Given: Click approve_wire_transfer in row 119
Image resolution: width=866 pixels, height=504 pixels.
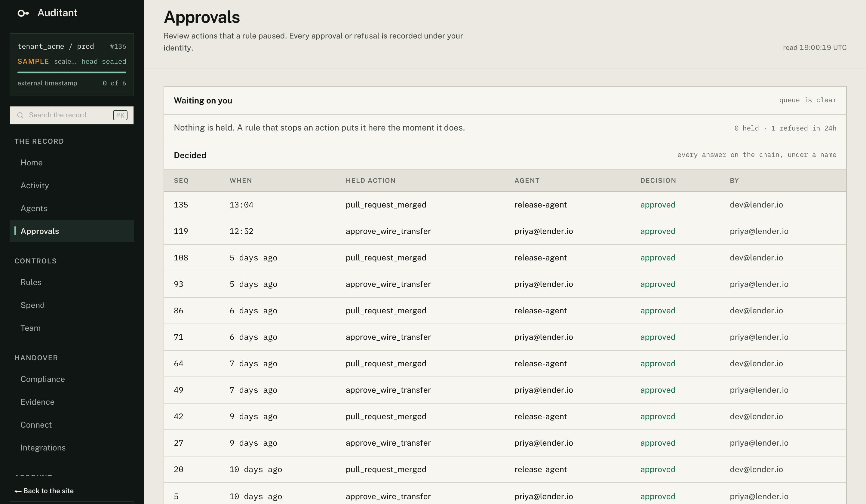Looking at the screenshot, I should (388, 231).
